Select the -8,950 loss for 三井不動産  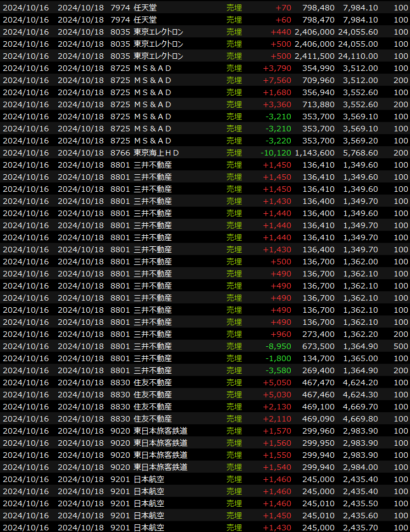[x=279, y=346]
